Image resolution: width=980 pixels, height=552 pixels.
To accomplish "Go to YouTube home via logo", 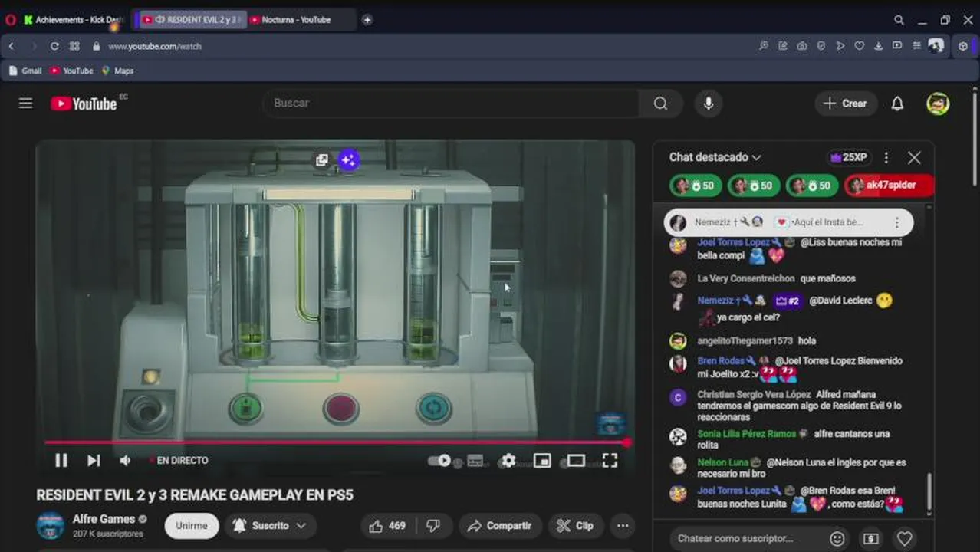I will pyautogui.click(x=84, y=103).
